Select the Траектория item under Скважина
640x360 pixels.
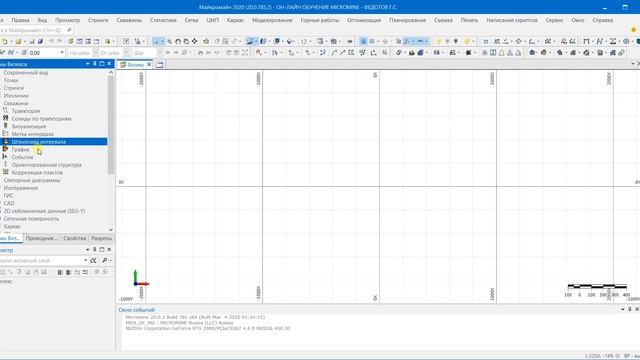point(26,111)
